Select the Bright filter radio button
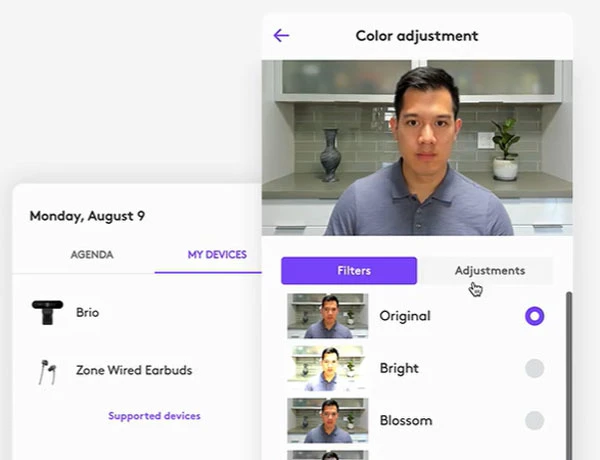Viewport: 600px width, 460px height. [535, 368]
